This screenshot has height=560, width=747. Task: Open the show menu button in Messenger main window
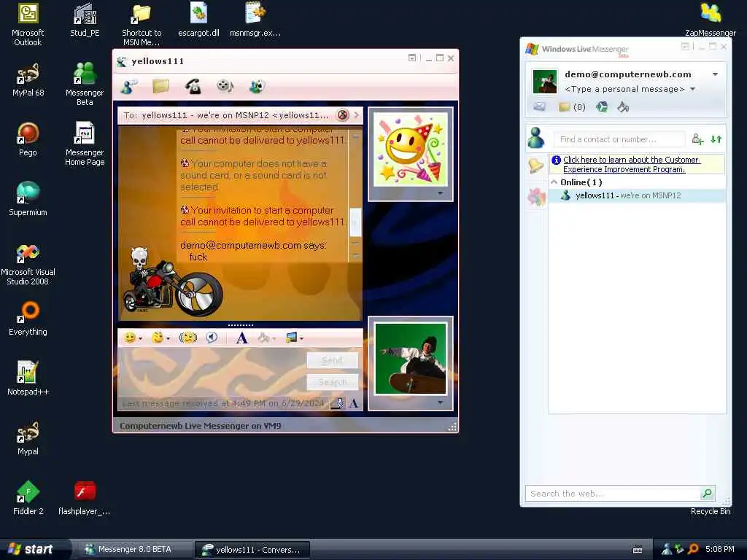coord(685,46)
